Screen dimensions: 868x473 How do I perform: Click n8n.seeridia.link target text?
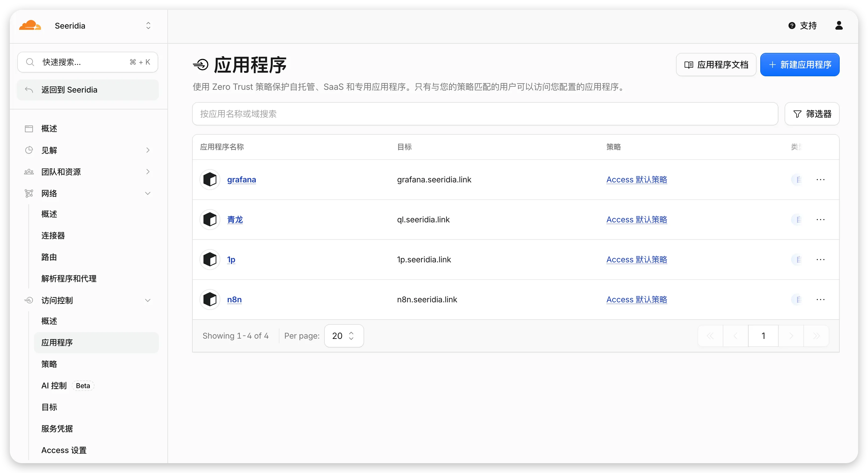click(x=427, y=300)
